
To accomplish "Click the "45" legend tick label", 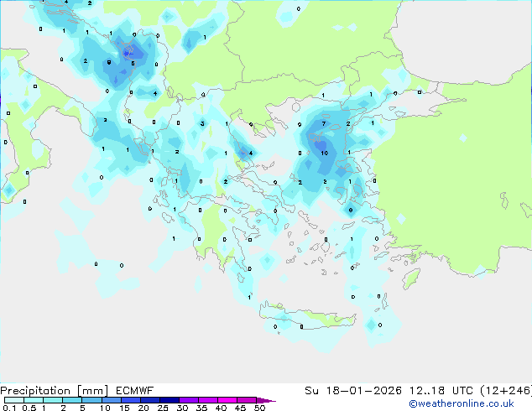I will (240, 408).
